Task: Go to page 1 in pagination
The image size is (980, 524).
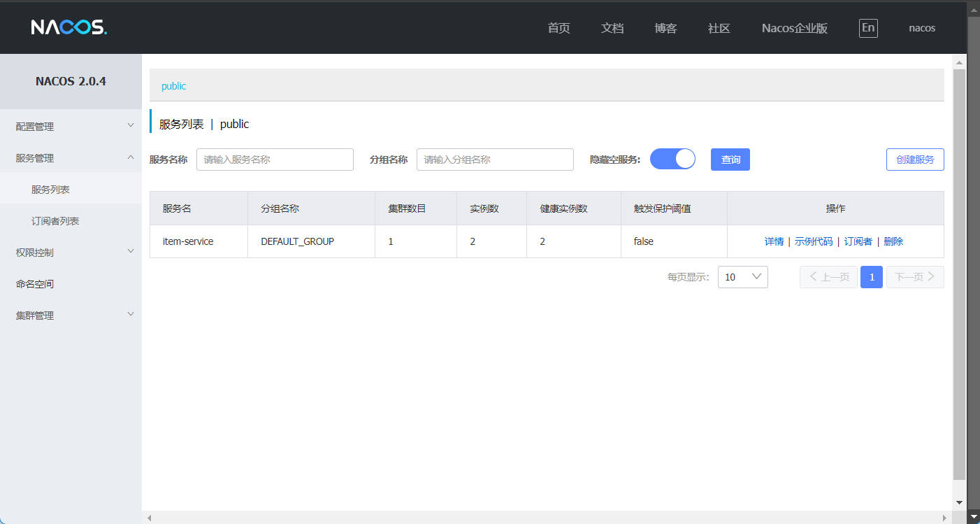Action: (x=872, y=277)
